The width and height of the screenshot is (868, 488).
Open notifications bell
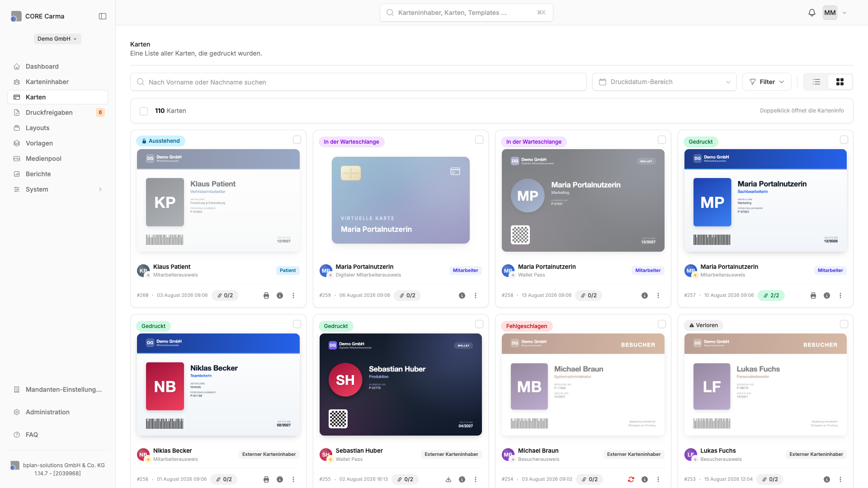[812, 13]
